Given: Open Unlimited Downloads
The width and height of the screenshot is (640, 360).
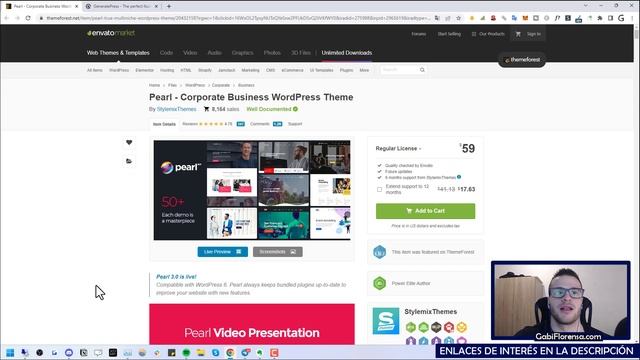Looking at the screenshot, I should [347, 53].
